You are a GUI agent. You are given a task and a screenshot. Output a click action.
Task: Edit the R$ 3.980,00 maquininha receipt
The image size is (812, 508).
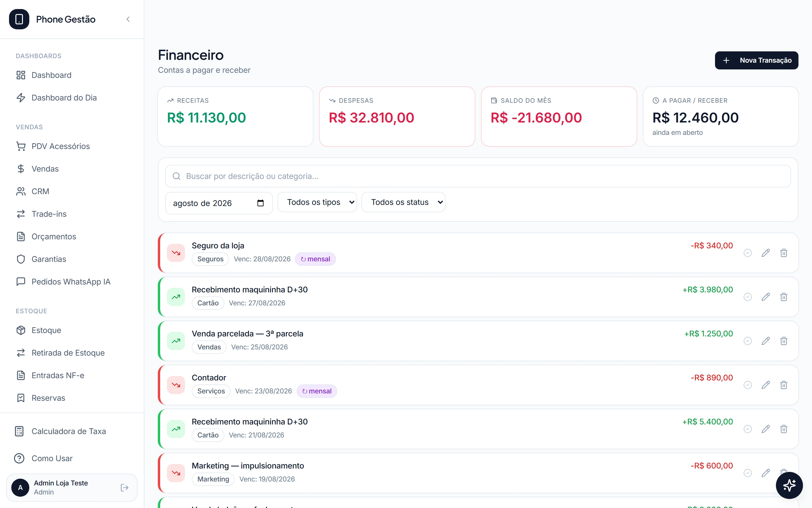click(x=766, y=297)
